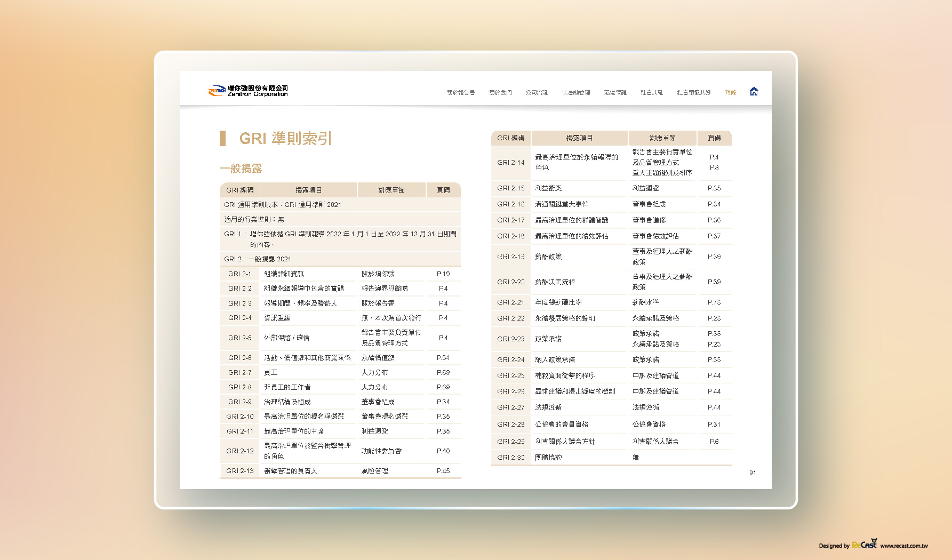Click the 'GRI 2-14' code cell

[511, 162]
